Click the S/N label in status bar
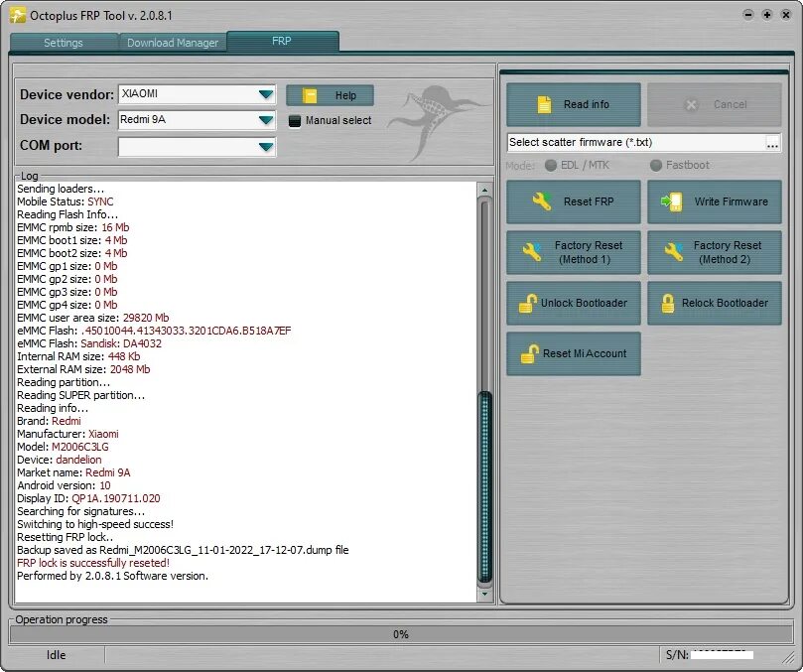The width and height of the screenshot is (803, 672). [x=677, y=655]
